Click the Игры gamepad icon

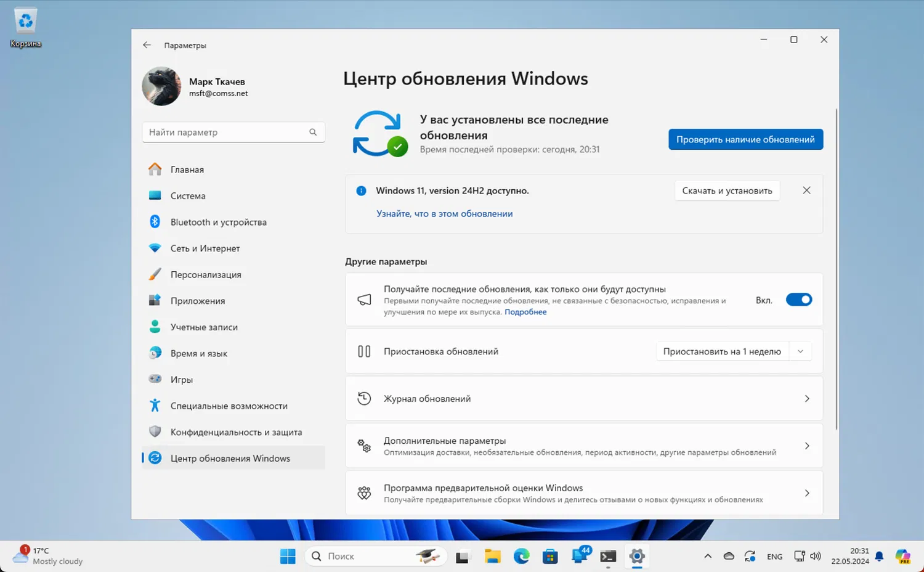pyautogui.click(x=155, y=379)
